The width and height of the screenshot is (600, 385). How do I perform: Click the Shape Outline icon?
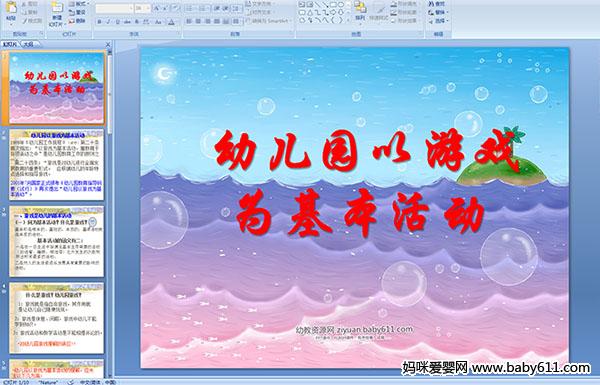[394, 12]
